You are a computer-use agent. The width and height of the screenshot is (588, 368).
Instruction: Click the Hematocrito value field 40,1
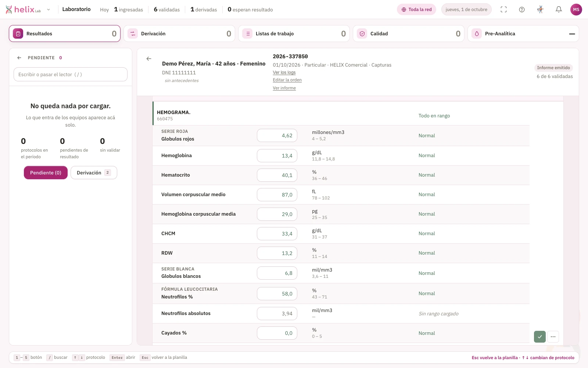coord(277,175)
